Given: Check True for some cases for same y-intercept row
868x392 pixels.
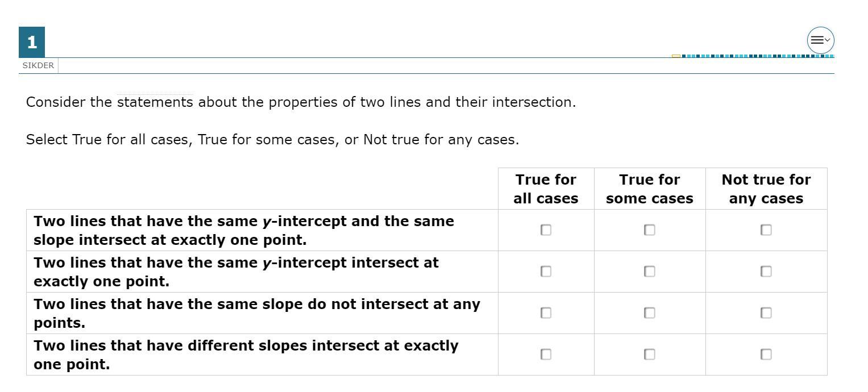Looking at the screenshot, I should tap(649, 271).
